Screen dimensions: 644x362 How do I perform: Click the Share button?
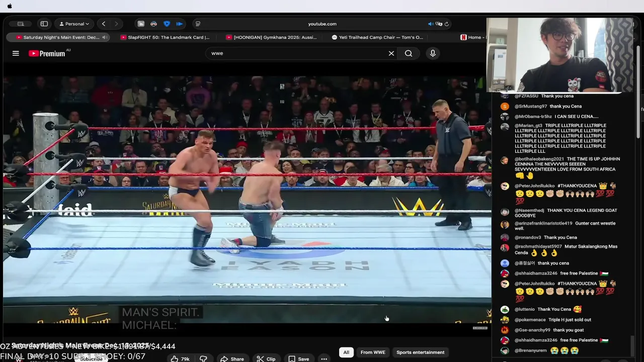pyautogui.click(x=232, y=358)
